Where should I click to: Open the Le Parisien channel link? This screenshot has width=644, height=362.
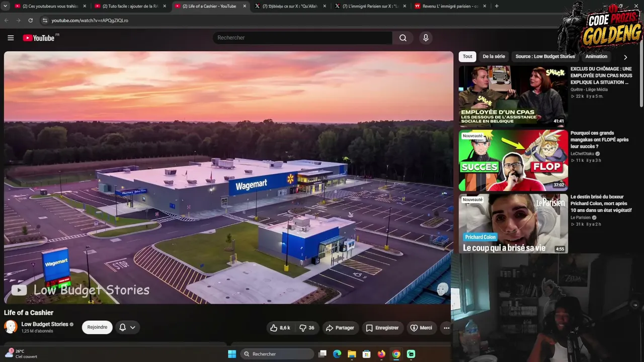tap(581, 218)
